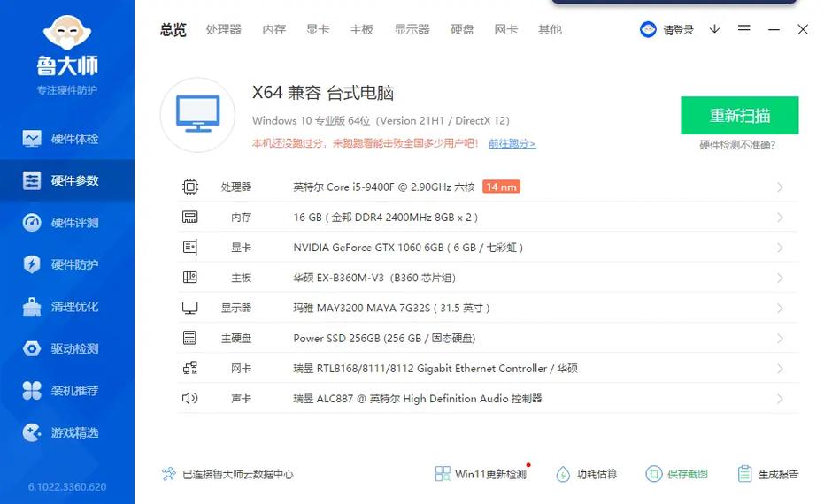Click version number 6.1022.3360.620
The width and height of the screenshot is (824, 504).
tap(67, 486)
